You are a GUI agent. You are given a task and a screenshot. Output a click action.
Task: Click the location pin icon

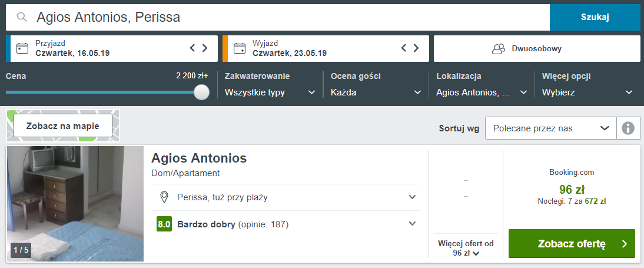click(x=165, y=197)
